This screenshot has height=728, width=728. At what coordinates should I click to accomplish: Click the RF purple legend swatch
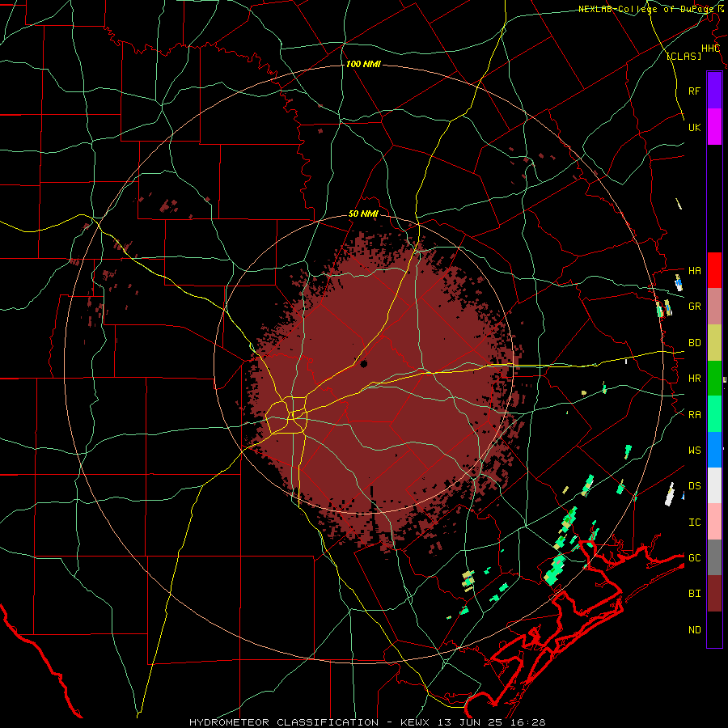(714, 90)
